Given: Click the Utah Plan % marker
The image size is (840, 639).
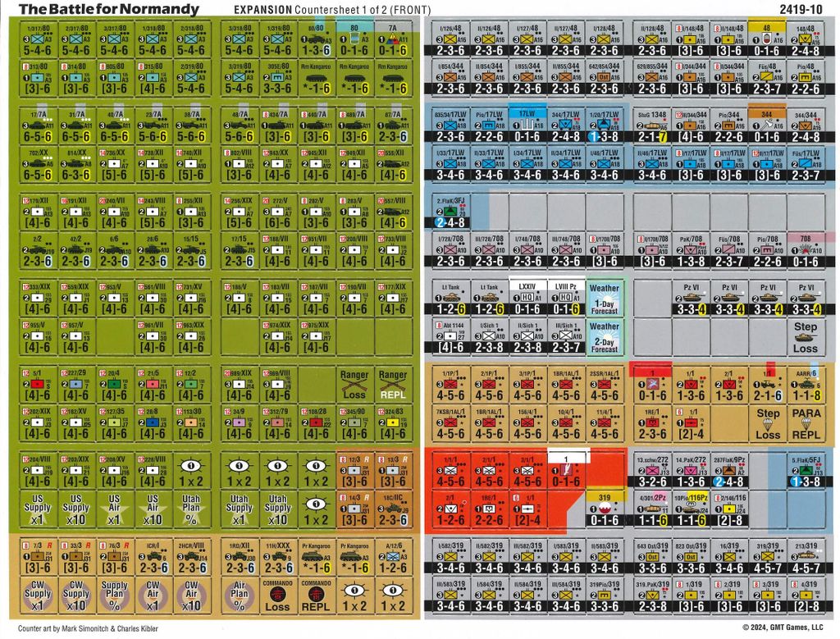Looking at the screenshot, I should tap(191, 509).
